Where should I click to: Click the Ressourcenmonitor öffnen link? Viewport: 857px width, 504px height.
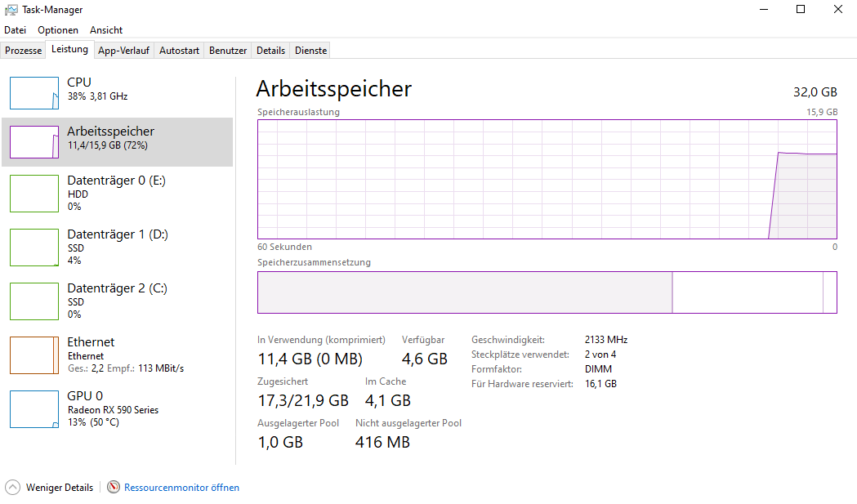coord(181,488)
